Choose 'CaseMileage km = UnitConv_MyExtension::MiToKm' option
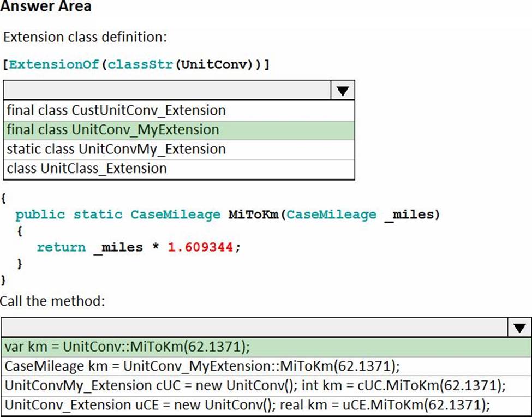Image resolution: width=532 pixels, height=417 pixels. tap(202, 366)
